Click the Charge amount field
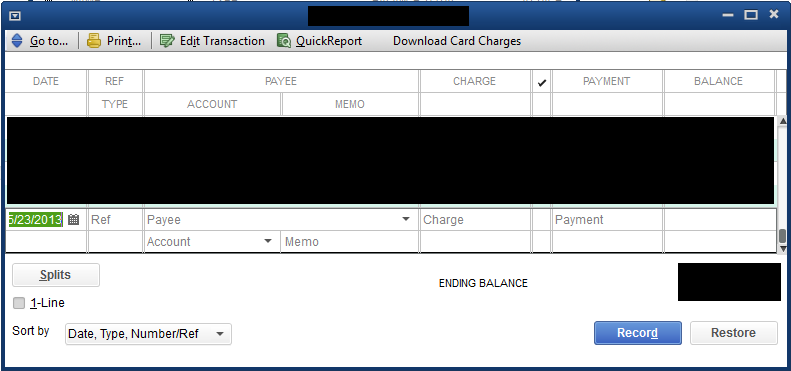 [475, 220]
